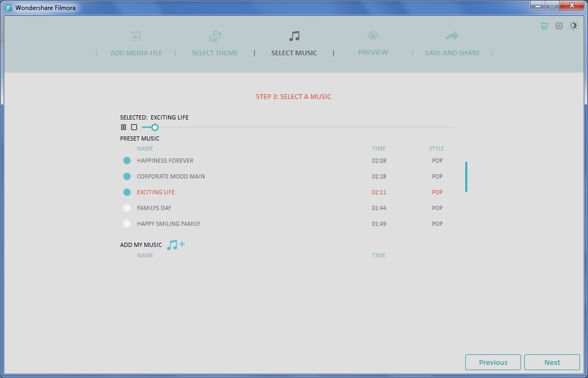
Task: Open the Preview eye icon
Action: click(373, 36)
